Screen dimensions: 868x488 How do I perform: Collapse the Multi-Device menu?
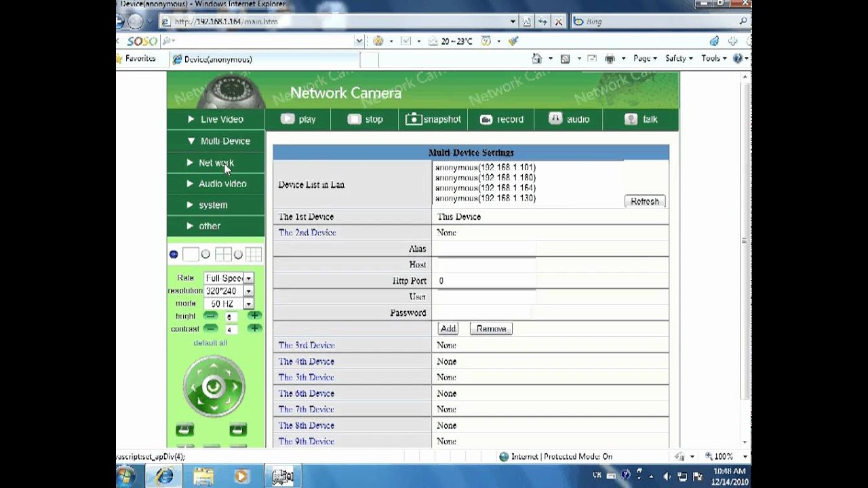[x=216, y=141]
